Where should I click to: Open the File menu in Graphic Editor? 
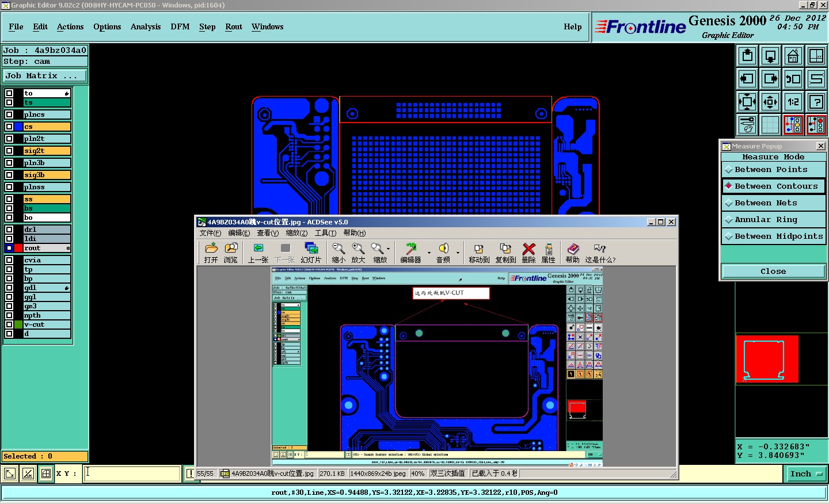coord(16,27)
